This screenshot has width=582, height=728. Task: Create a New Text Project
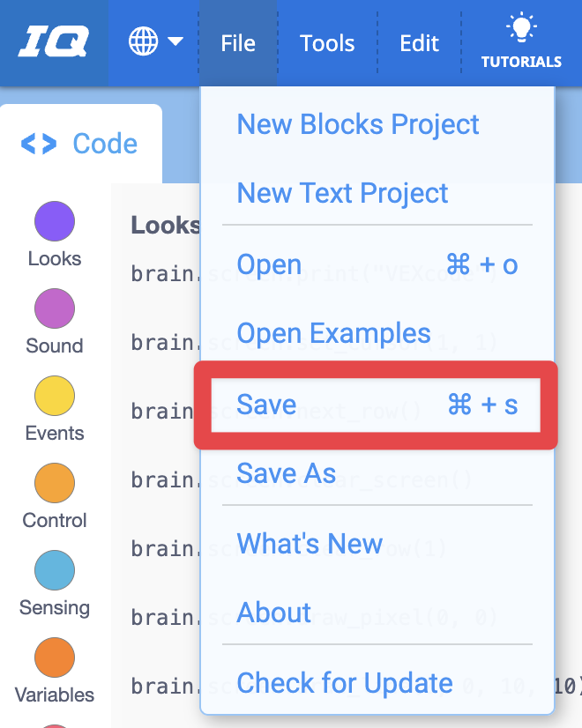click(342, 193)
